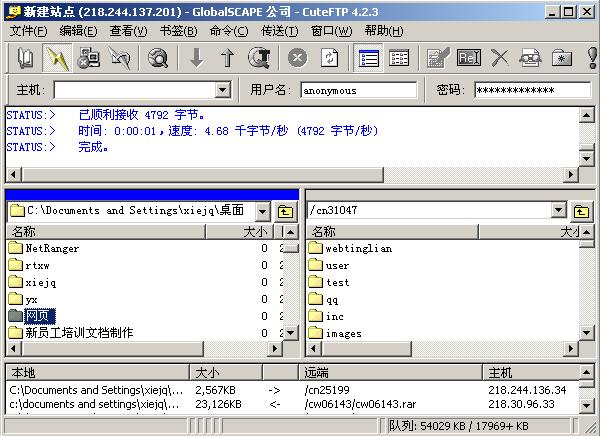Open the 书签(B) menu

(x=178, y=31)
